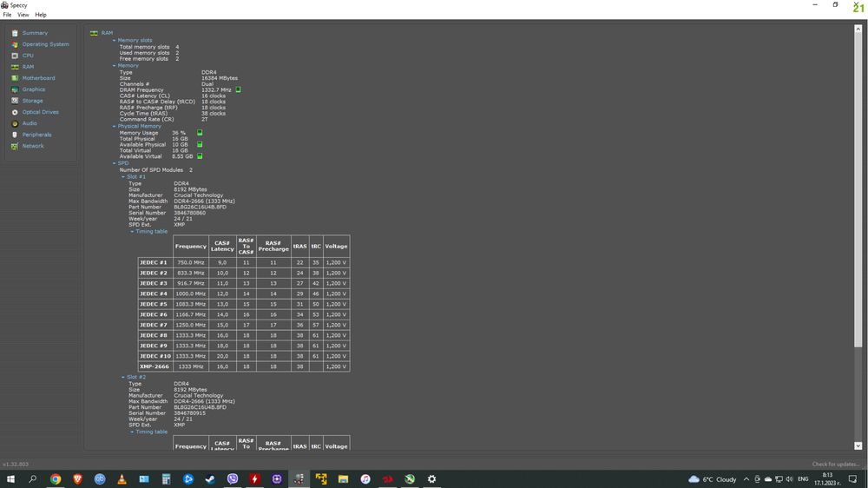
Task: Toggle DRAM Frequency green tray indicator
Action: point(238,89)
